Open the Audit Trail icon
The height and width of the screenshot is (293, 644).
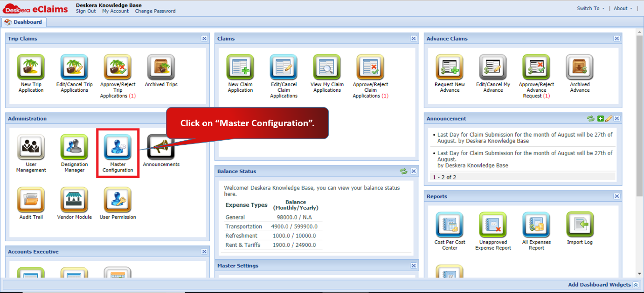pos(31,200)
